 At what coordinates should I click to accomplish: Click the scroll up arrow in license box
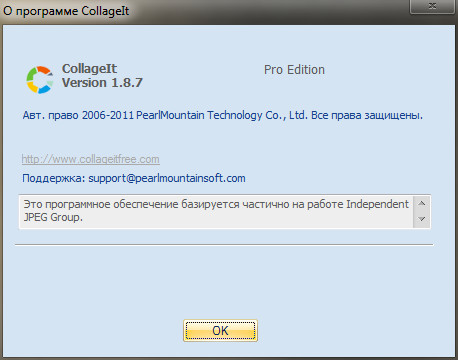point(422,203)
